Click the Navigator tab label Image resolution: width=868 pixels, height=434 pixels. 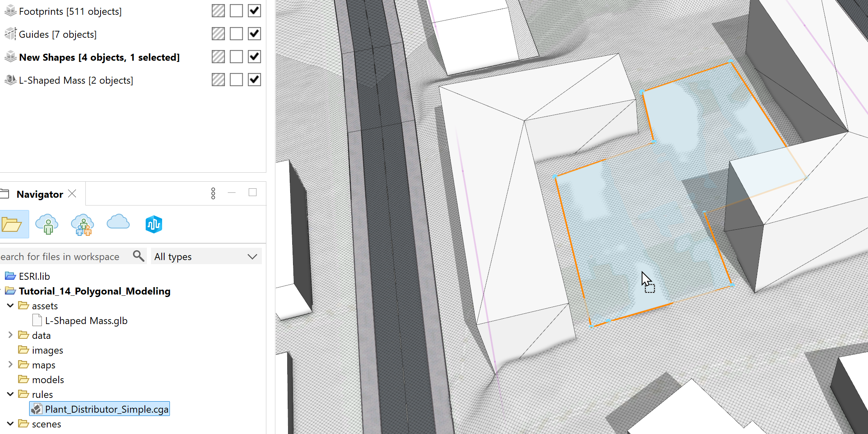click(39, 194)
